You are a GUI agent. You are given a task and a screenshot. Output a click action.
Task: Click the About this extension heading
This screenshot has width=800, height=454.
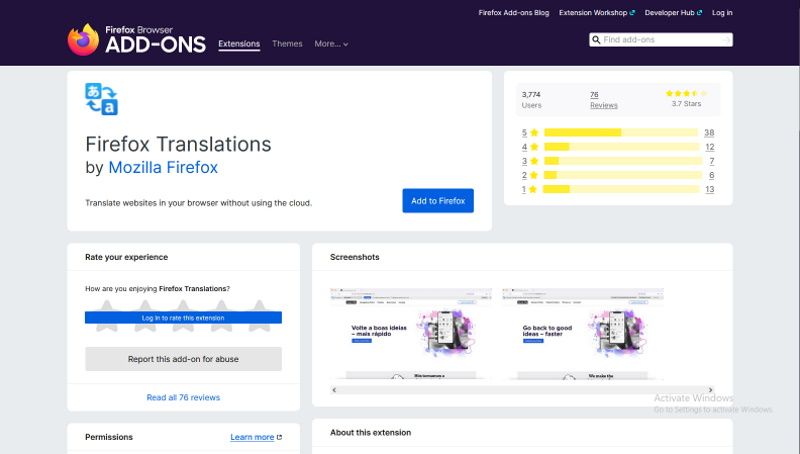[x=370, y=433]
